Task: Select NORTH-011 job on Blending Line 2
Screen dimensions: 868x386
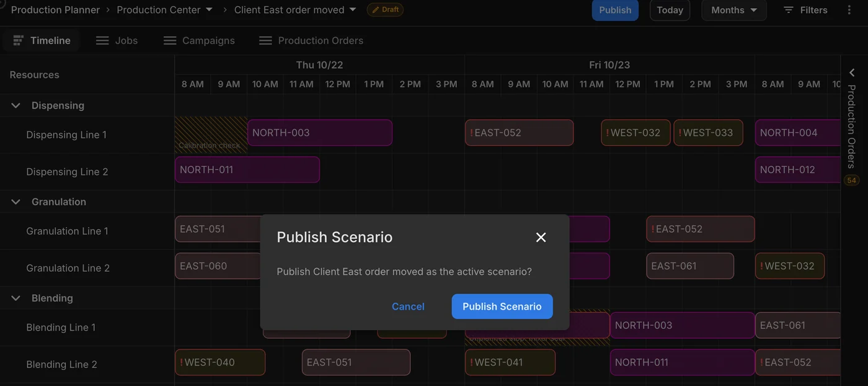Action: click(x=683, y=362)
